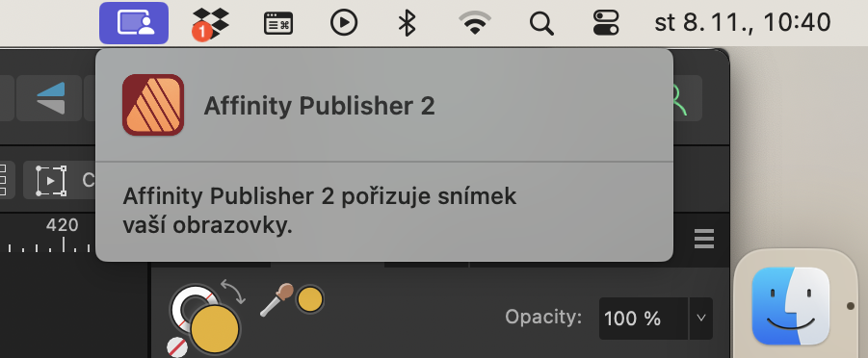The width and height of the screenshot is (868, 358).
Task: Click the date and time in menu bar
Action: click(743, 23)
